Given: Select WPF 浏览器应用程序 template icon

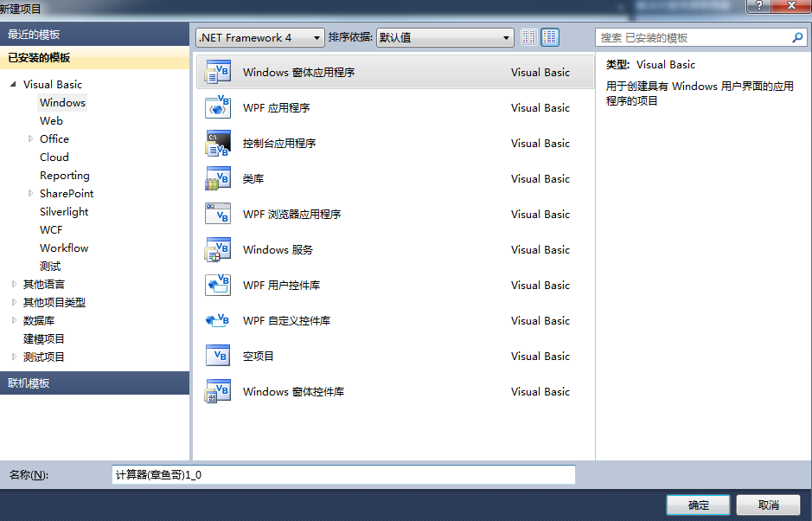Looking at the screenshot, I should coord(218,214).
